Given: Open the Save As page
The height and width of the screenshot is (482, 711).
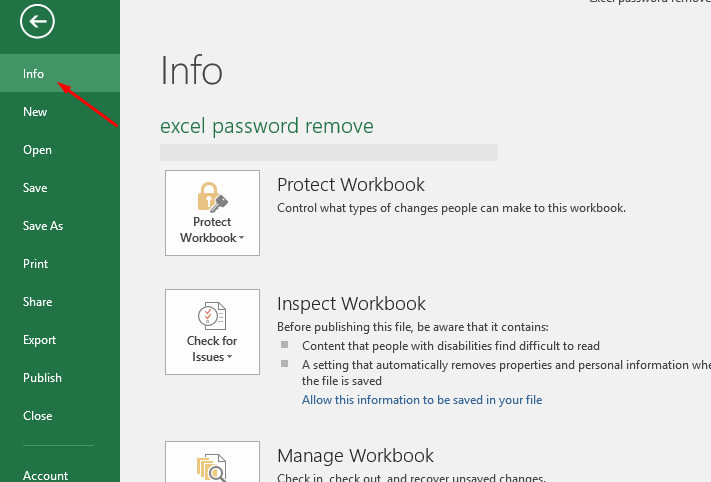Looking at the screenshot, I should click(43, 226).
